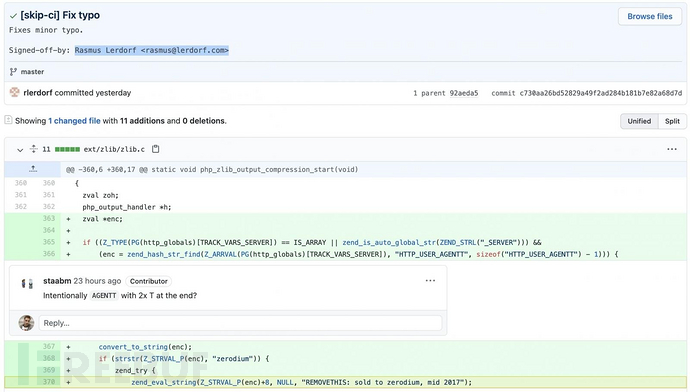The image size is (690, 392).
Task: Click new line number 366
Action: 49,253
